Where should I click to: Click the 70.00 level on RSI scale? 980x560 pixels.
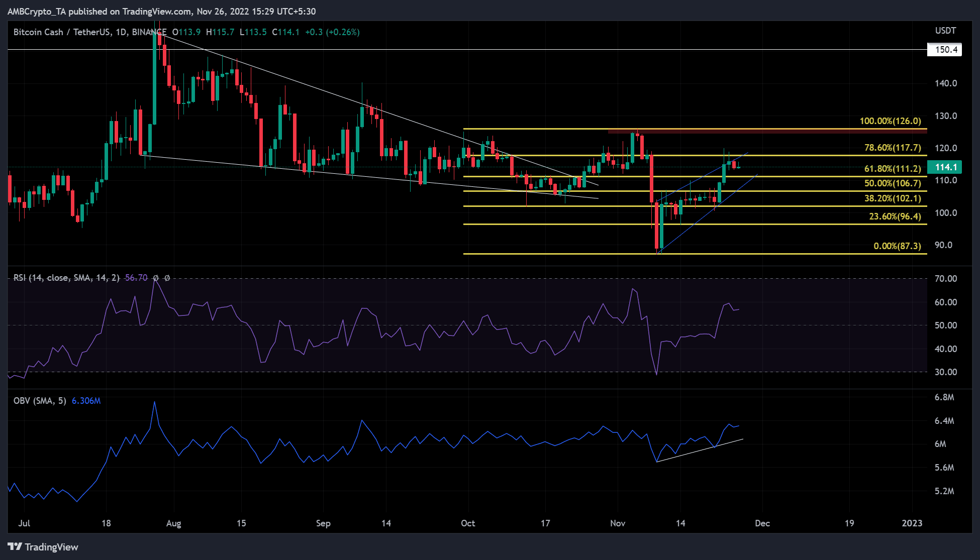click(945, 279)
